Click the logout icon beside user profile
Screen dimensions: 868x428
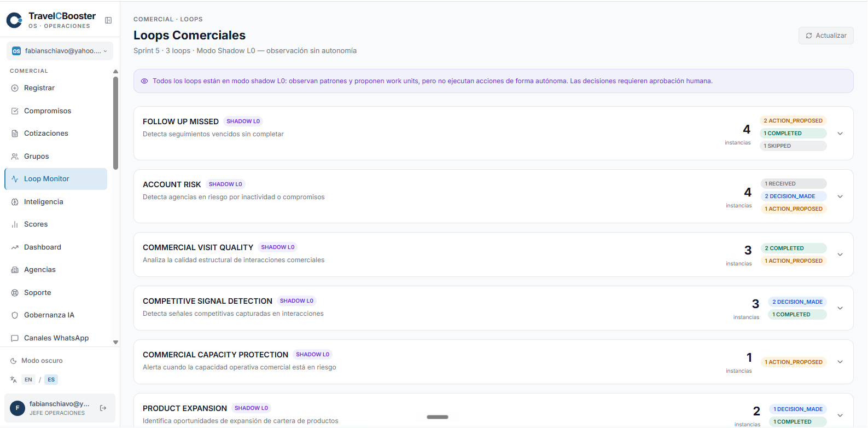click(103, 408)
